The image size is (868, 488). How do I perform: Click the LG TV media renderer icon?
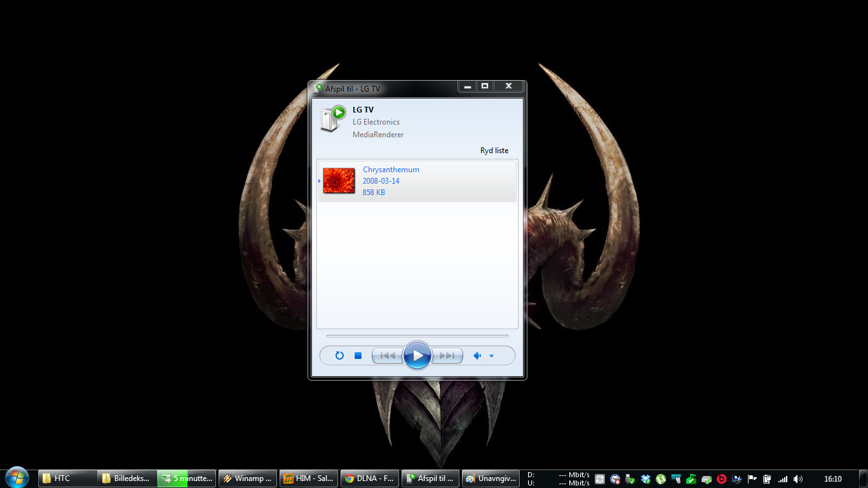click(332, 119)
